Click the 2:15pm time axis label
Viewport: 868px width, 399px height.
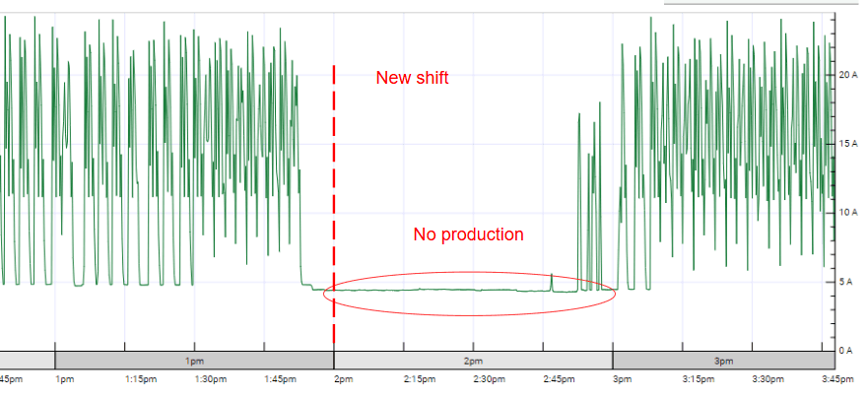(x=420, y=379)
